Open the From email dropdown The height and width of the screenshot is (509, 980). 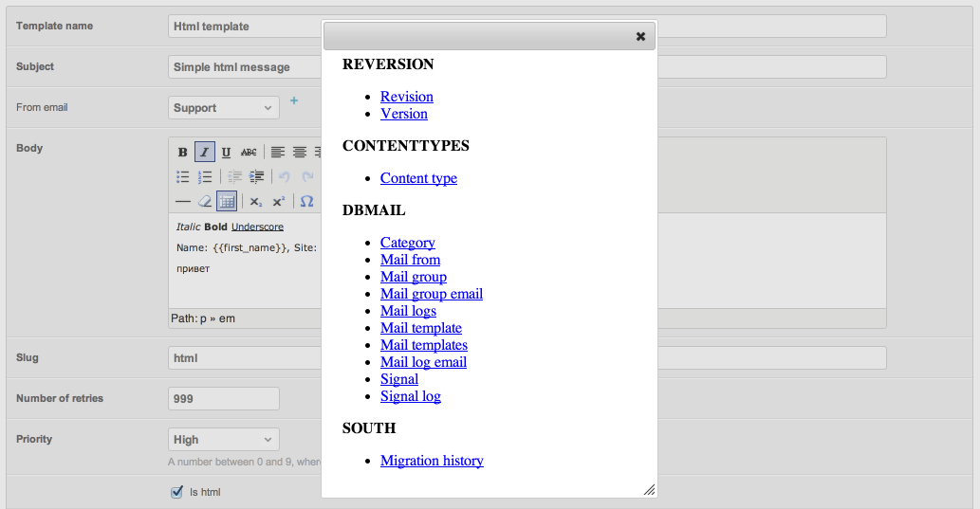224,108
